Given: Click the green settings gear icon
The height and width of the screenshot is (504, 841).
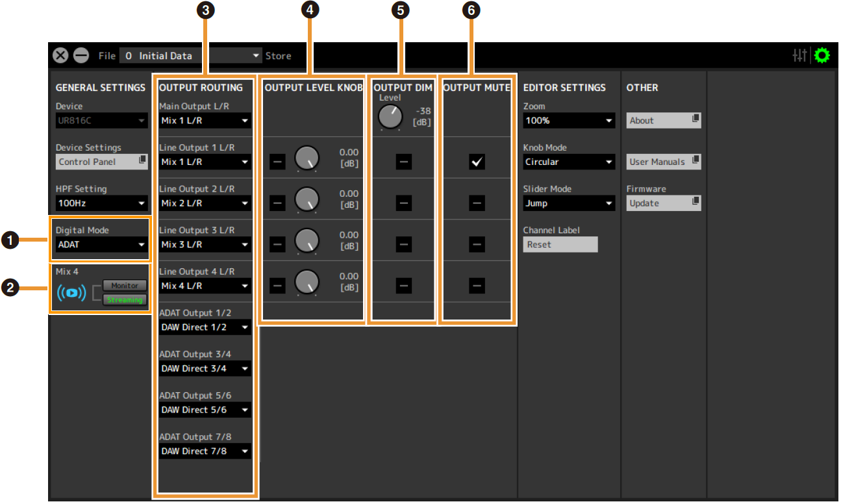Looking at the screenshot, I should [822, 56].
